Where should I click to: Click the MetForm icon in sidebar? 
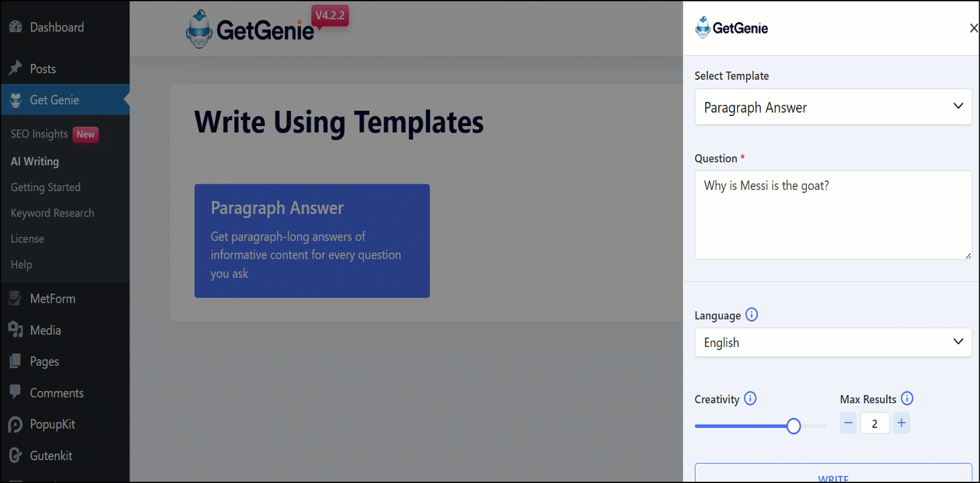15,299
